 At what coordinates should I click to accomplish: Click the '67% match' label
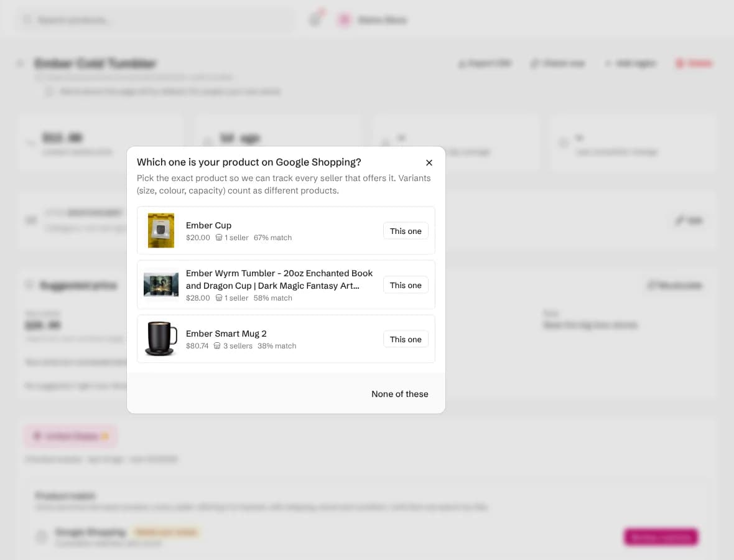(272, 238)
